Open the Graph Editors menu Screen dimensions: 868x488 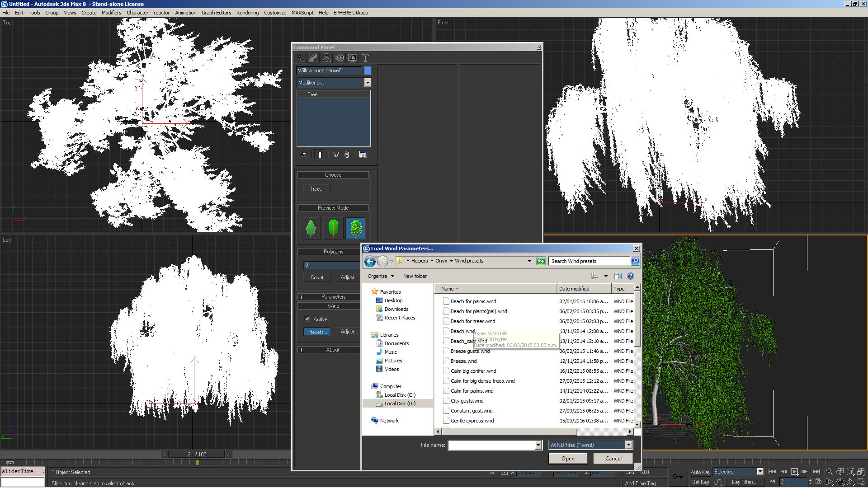(216, 13)
